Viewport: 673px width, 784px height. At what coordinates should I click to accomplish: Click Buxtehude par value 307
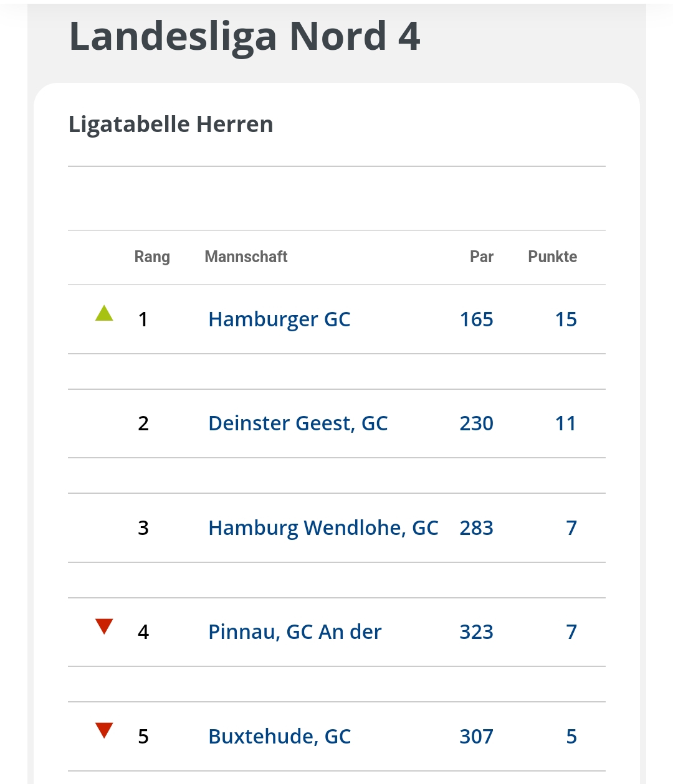(x=476, y=737)
